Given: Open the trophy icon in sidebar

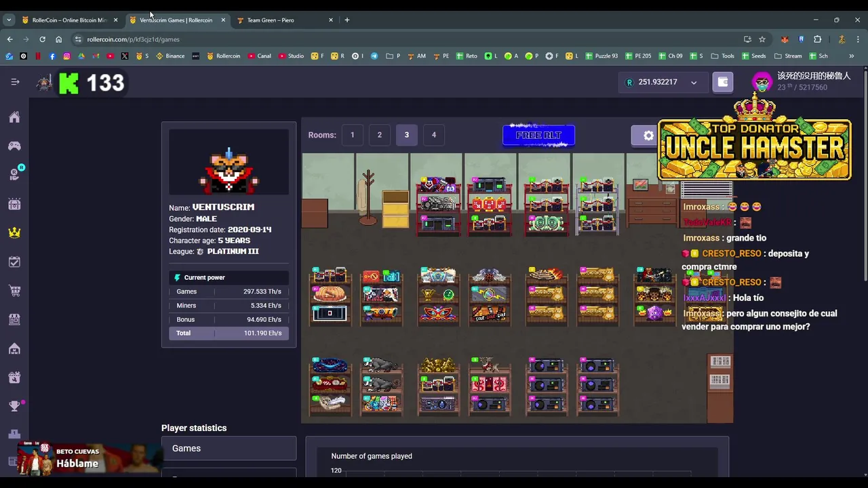Looking at the screenshot, I should (14, 406).
